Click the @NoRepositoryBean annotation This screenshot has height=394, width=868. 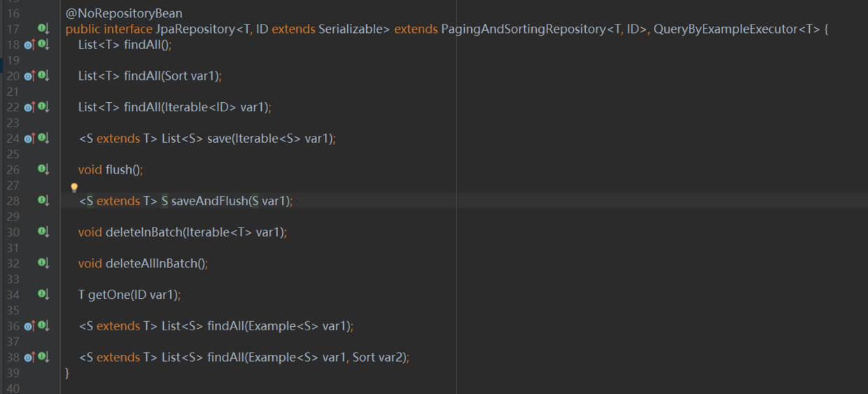tap(124, 14)
